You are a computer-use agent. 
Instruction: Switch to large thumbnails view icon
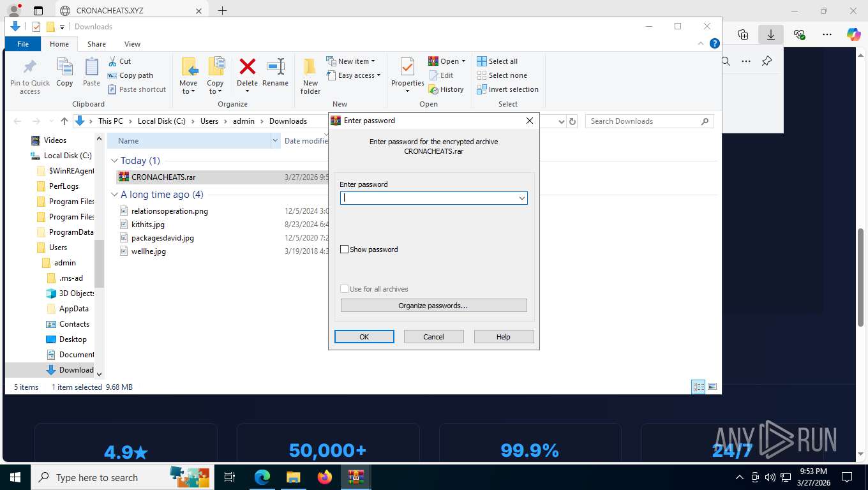(x=712, y=387)
